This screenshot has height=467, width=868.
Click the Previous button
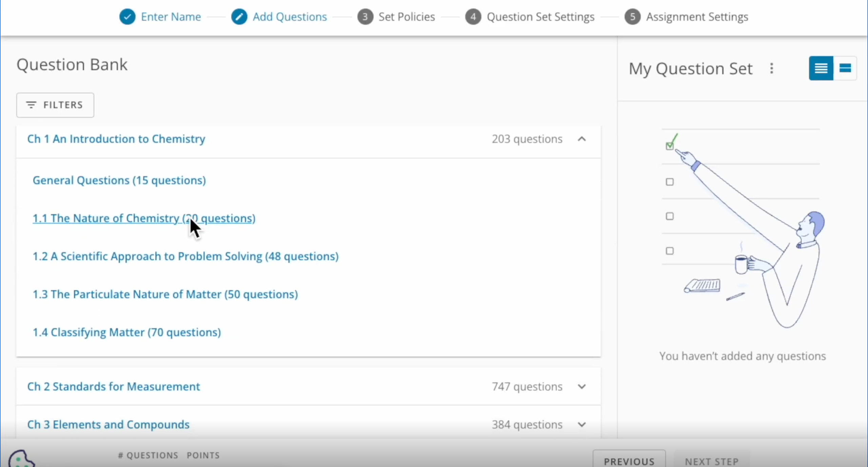pyautogui.click(x=629, y=459)
